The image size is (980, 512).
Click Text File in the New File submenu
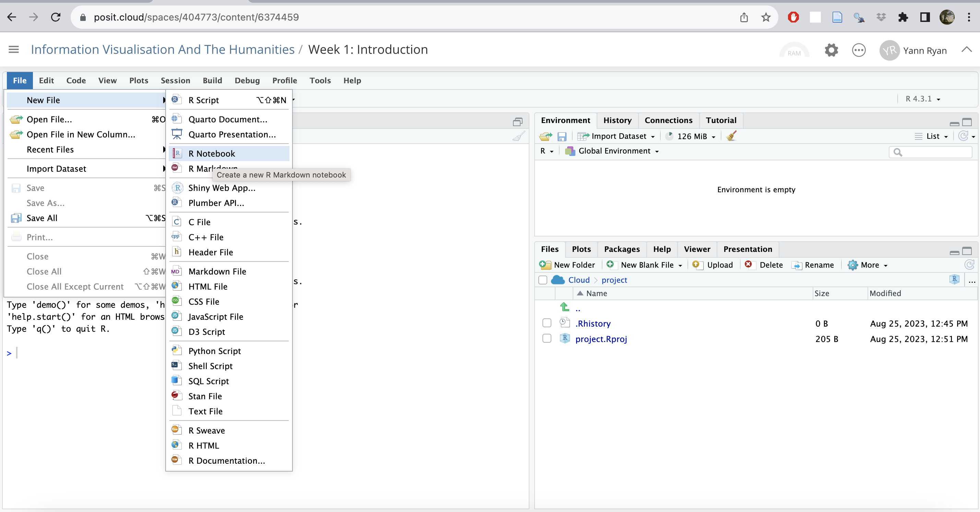229,411
